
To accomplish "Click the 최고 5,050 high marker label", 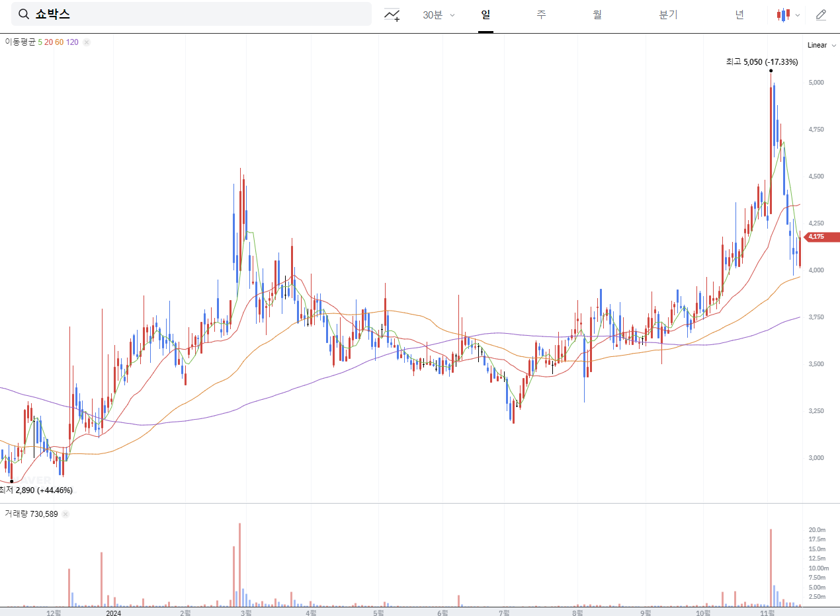I will [x=761, y=61].
